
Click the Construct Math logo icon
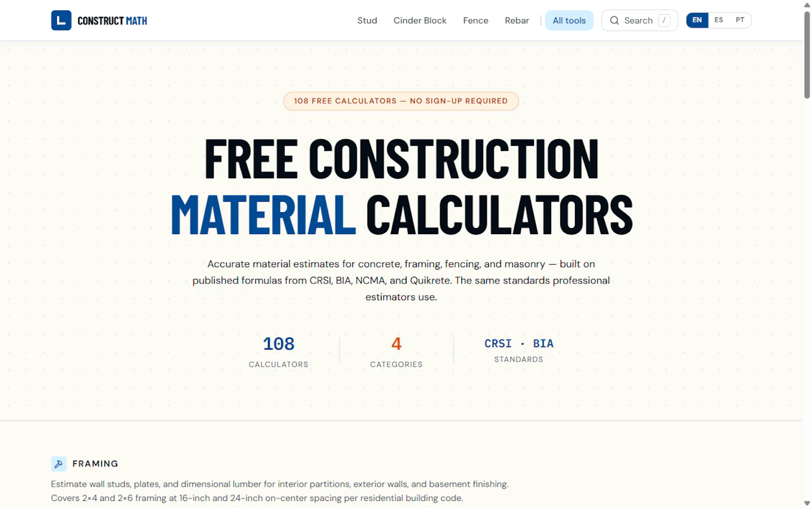[61, 20]
